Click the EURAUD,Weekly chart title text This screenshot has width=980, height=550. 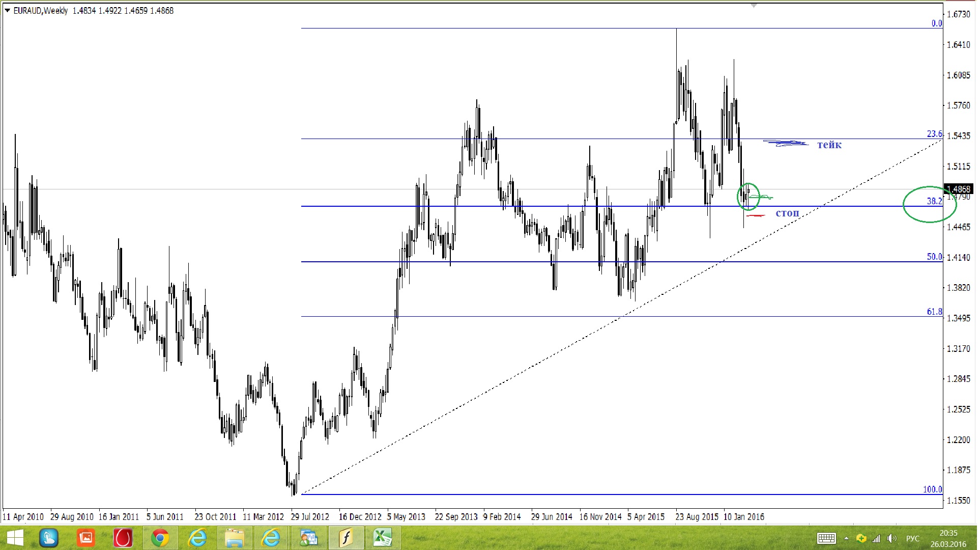coord(40,11)
